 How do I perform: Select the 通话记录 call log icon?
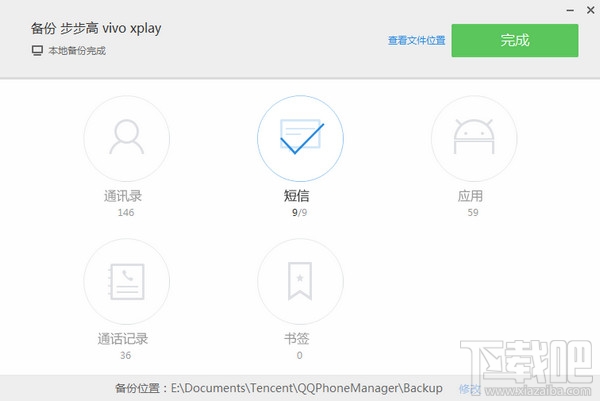pos(127,282)
